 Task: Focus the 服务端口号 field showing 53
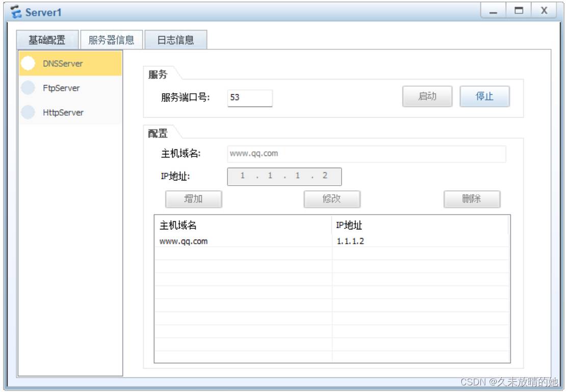click(250, 98)
